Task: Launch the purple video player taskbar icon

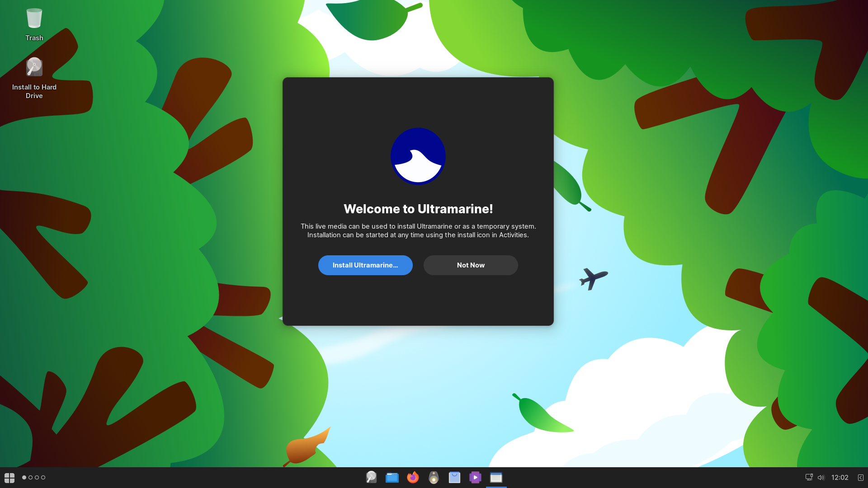Action: (475, 477)
